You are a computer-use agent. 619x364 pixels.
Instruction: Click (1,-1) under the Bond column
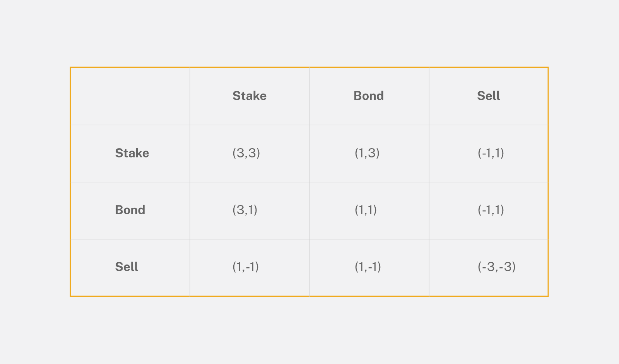tap(368, 267)
